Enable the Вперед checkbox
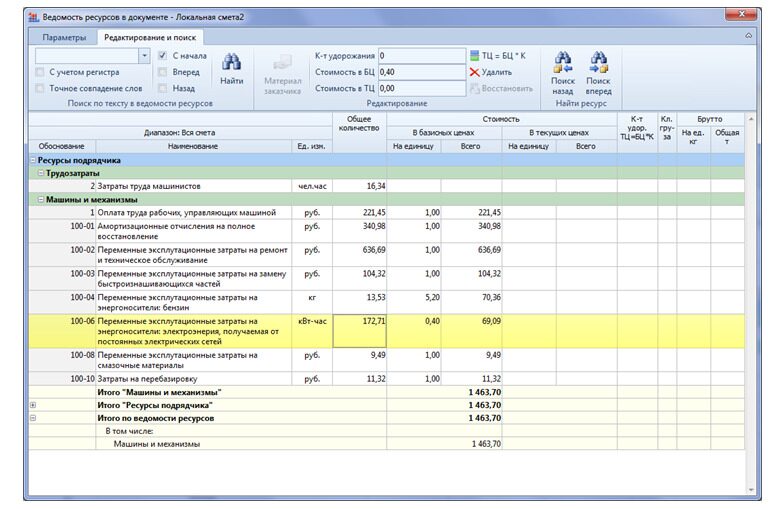Viewport: 777px width, 510px height. pos(163,72)
